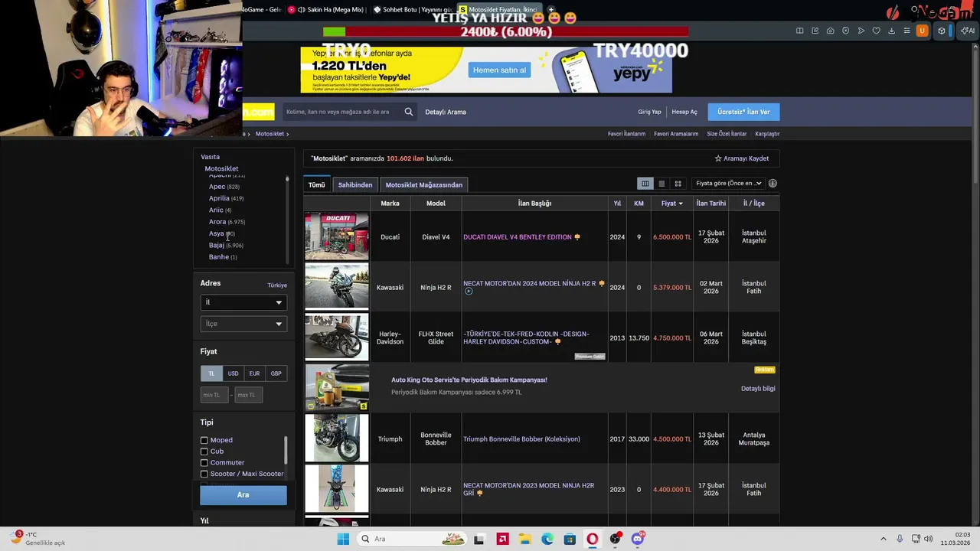Open browser split-view panel icon

800,31
